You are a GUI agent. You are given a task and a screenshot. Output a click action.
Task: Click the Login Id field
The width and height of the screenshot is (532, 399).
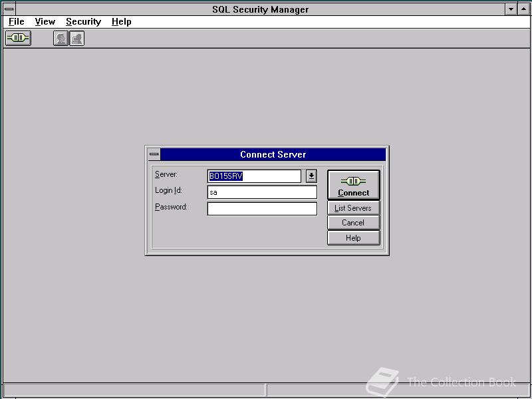pyautogui.click(x=262, y=192)
